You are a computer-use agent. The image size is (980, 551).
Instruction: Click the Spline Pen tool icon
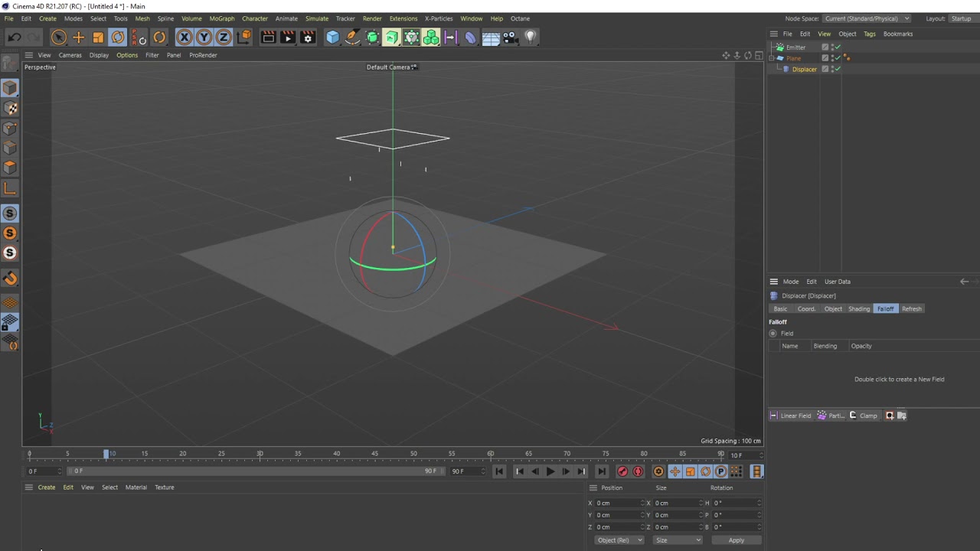[352, 37]
